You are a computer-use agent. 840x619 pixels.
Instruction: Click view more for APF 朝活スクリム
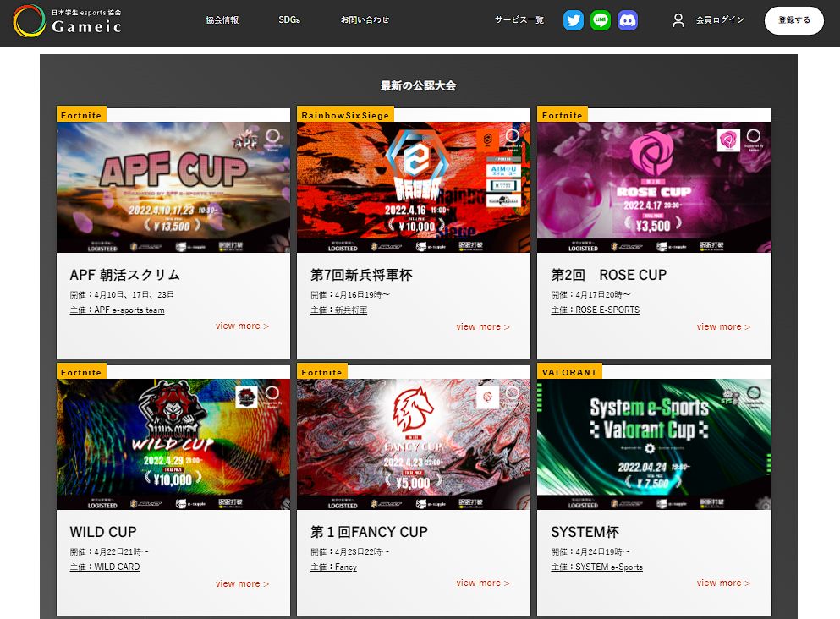point(242,326)
